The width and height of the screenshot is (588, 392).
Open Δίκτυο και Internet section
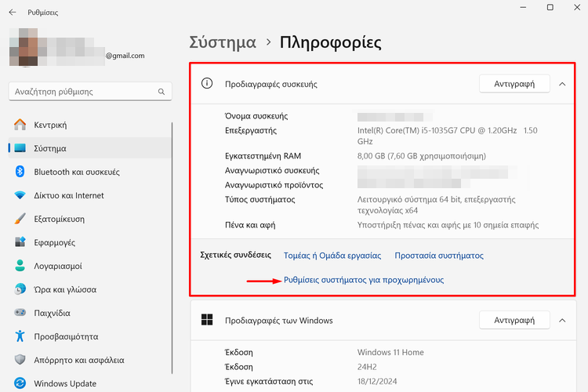pyautogui.click(x=90, y=195)
